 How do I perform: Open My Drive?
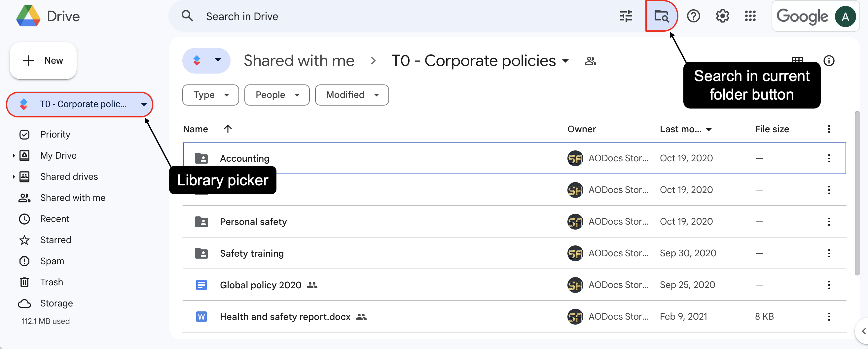[x=58, y=155]
